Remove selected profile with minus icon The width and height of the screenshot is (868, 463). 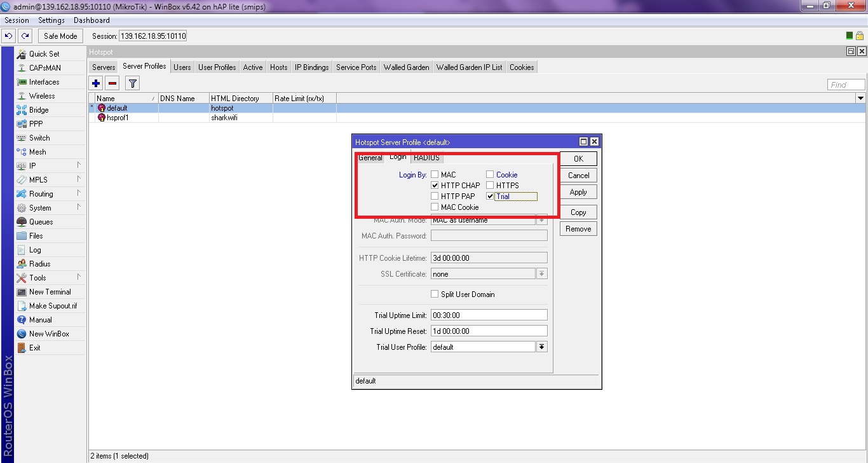112,83
